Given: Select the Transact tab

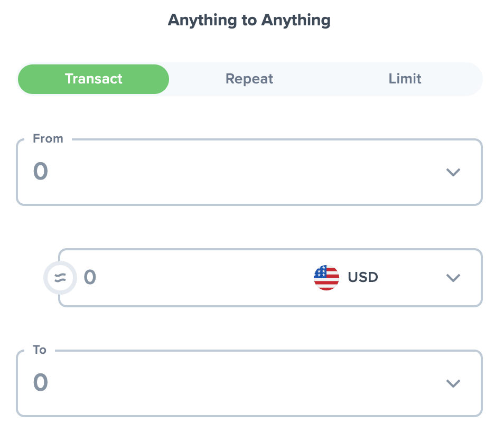Looking at the screenshot, I should tap(94, 79).
